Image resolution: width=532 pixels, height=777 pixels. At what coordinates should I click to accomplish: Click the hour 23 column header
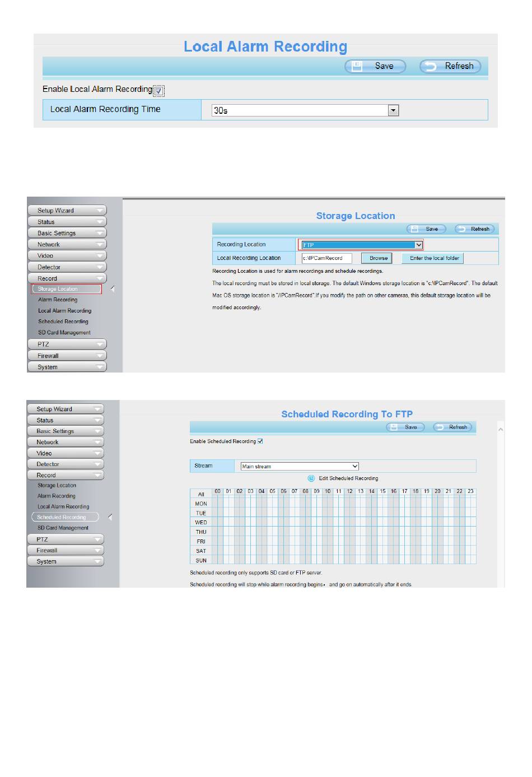[470, 491]
